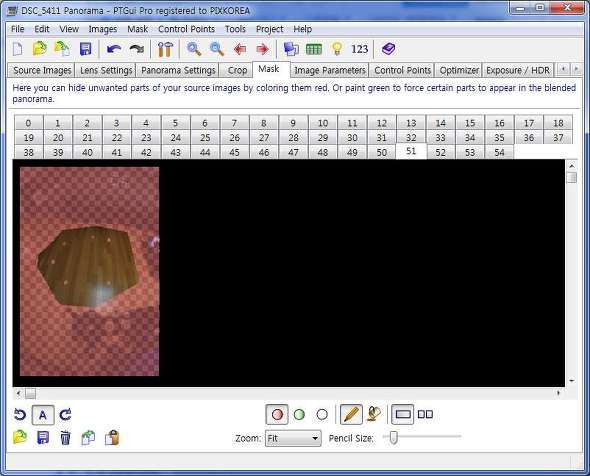Open the Mask menu

point(137,29)
